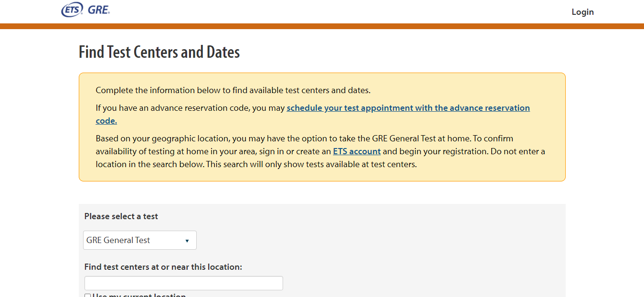The width and height of the screenshot is (644, 297).
Task: Click the ETS logo in the header
Action: 72,10
